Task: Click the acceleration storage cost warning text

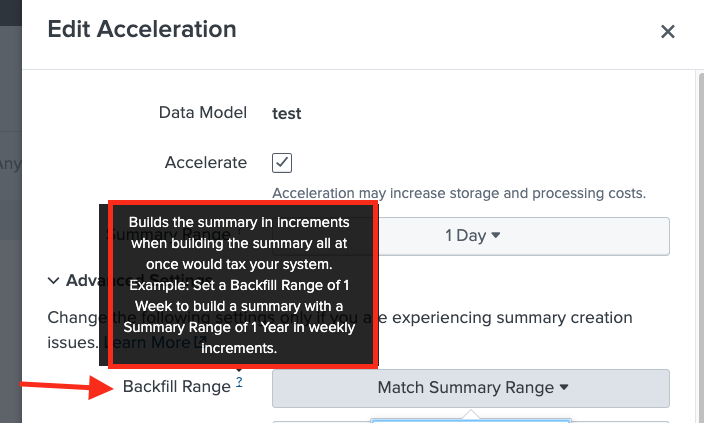Action: [x=458, y=193]
